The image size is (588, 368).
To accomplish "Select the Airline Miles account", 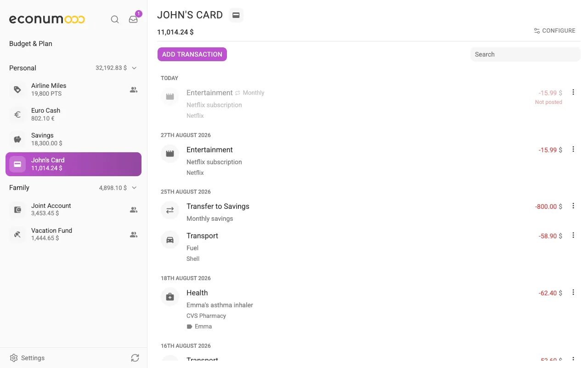I will point(73,90).
